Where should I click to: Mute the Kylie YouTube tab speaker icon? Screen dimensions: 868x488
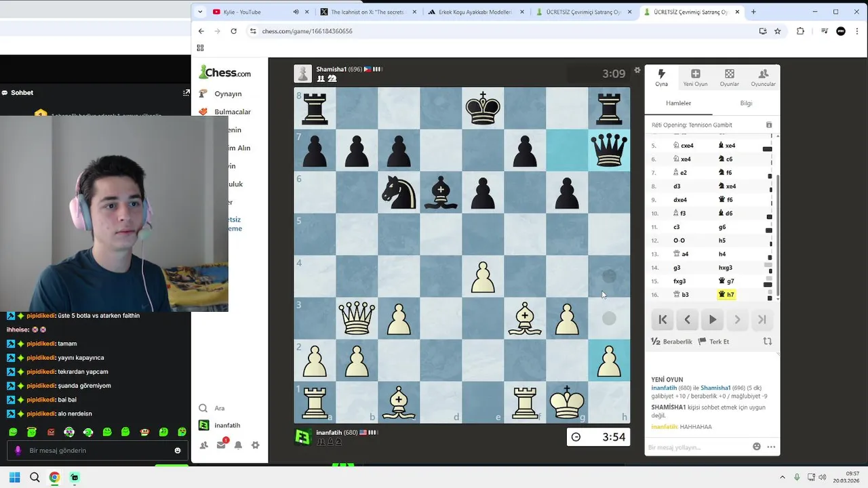coord(296,12)
